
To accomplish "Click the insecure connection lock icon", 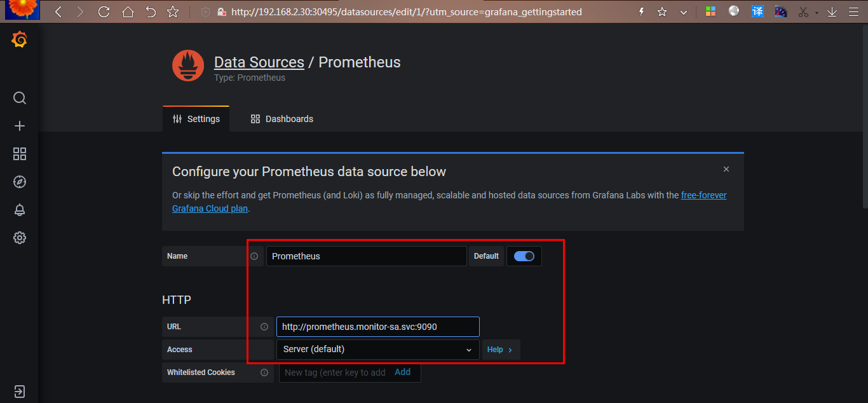I will (x=221, y=12).
